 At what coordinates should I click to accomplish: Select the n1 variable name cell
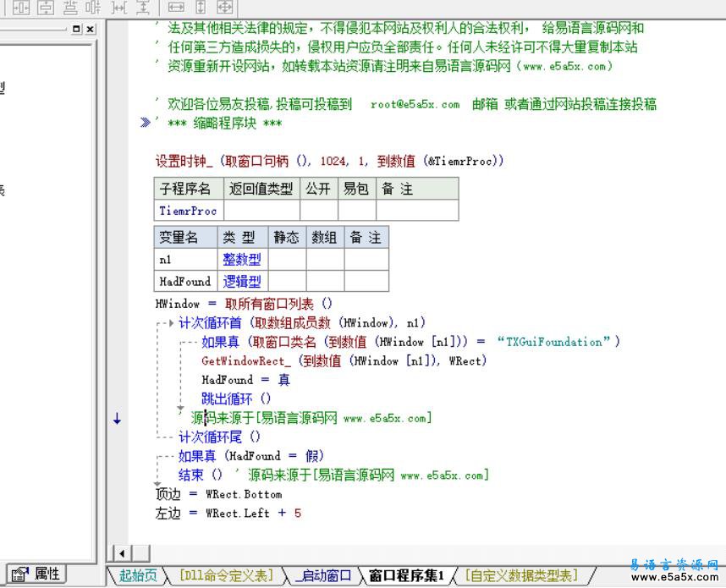tap(185, 259)
